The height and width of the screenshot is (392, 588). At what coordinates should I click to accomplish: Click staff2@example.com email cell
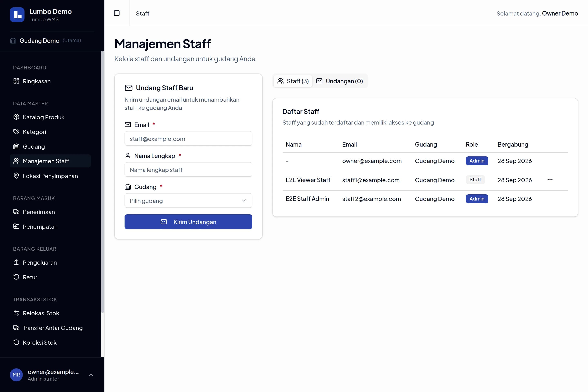(x=372, y=199)
